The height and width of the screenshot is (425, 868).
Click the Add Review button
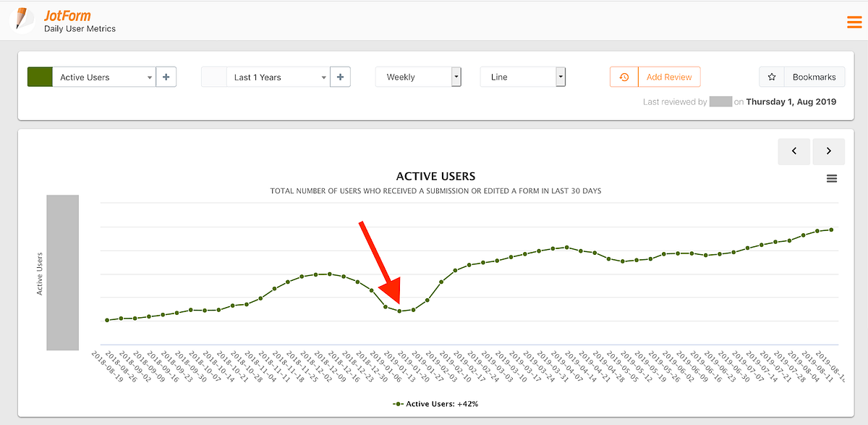pyautogui.click(x=669, y=77)
